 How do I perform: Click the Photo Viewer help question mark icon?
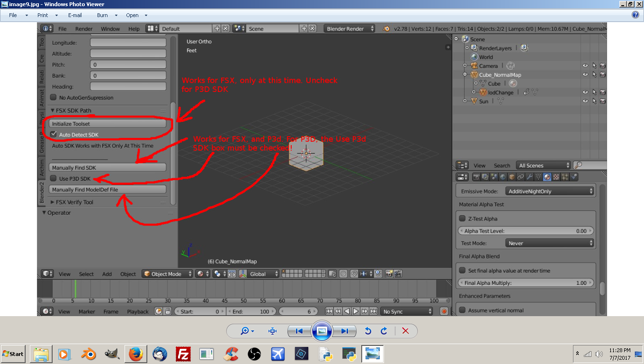(x=636, y=15)
